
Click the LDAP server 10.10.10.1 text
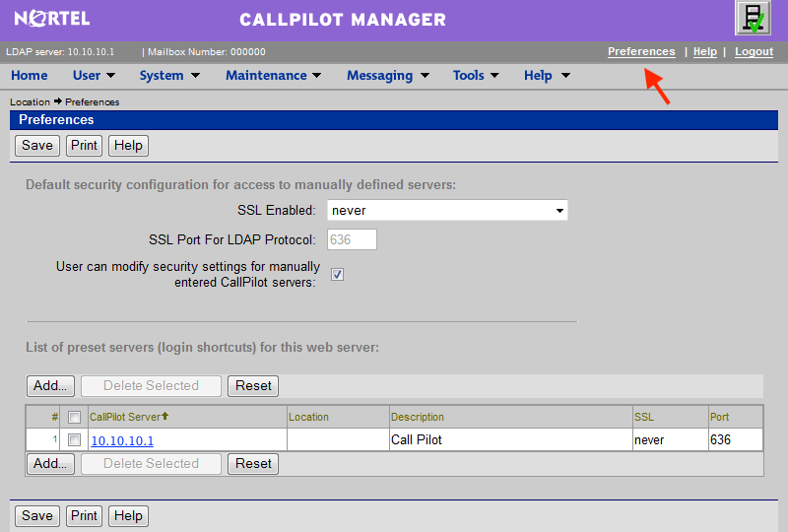point(60,52)
